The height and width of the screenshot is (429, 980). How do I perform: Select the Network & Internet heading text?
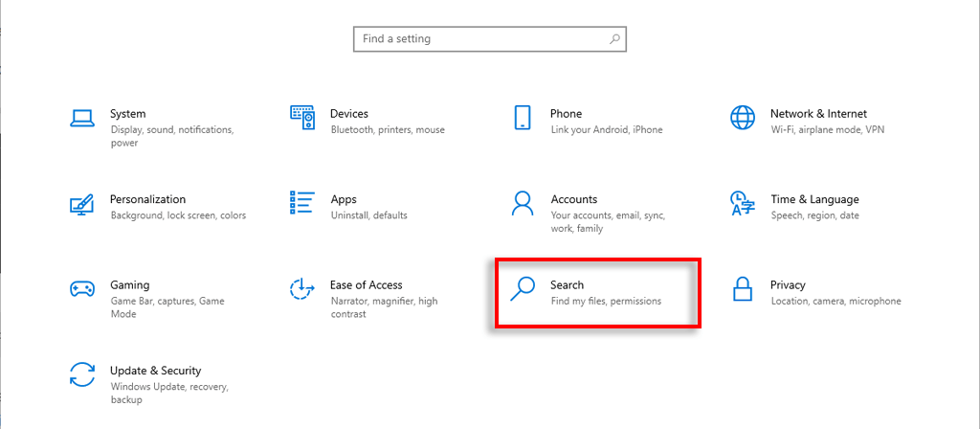[x=818, y=114]
